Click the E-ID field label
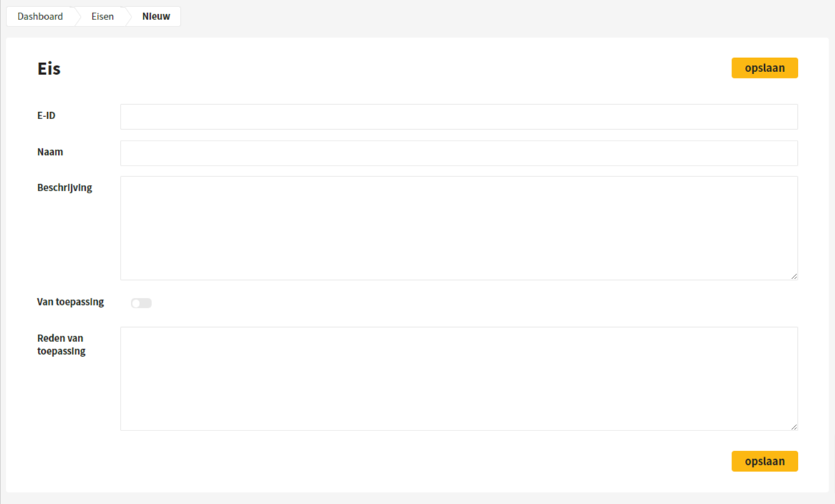 click(46, 116)
